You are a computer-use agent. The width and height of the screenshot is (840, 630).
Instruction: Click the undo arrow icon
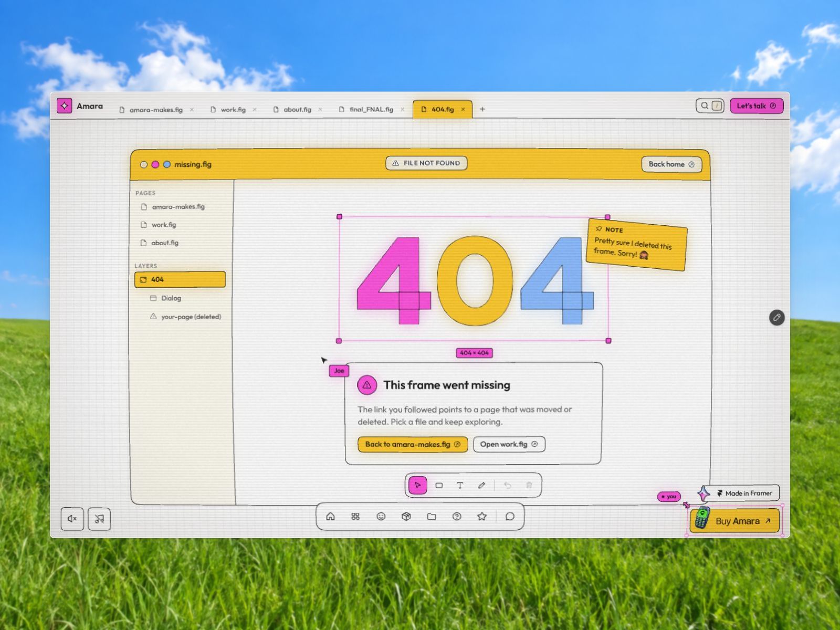(508, 486)
